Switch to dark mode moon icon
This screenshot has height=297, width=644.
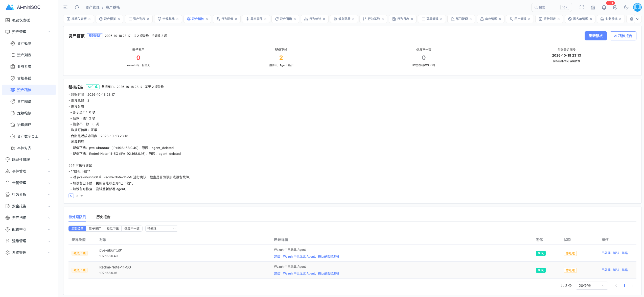pyautogui.click(x=626, y=7)
